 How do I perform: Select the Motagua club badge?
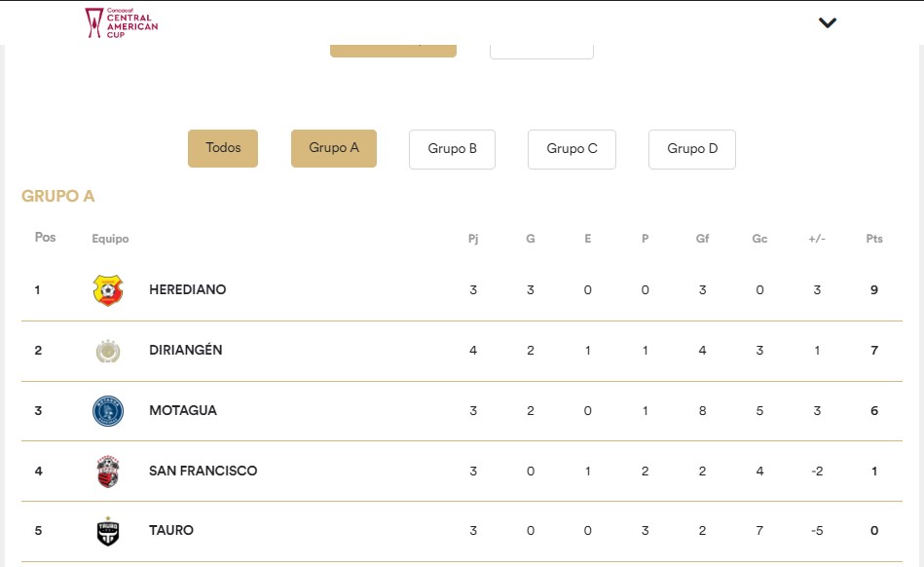[108, 411]
